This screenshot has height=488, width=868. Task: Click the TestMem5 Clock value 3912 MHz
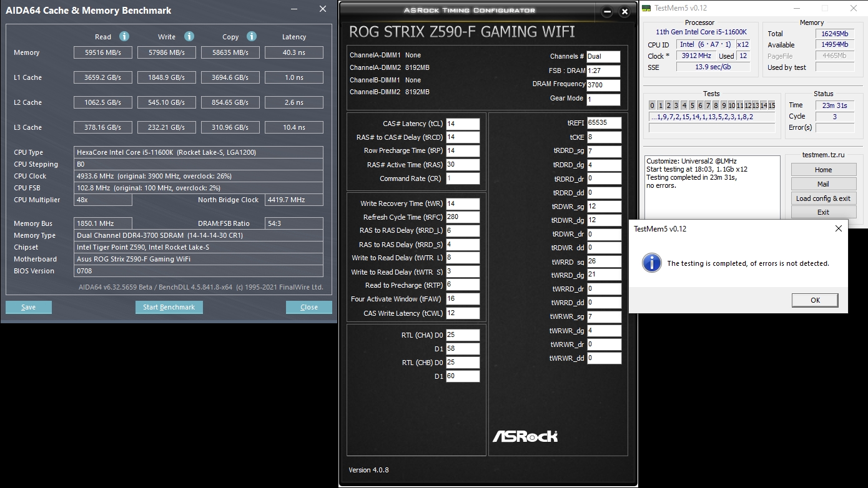(696, 56)
